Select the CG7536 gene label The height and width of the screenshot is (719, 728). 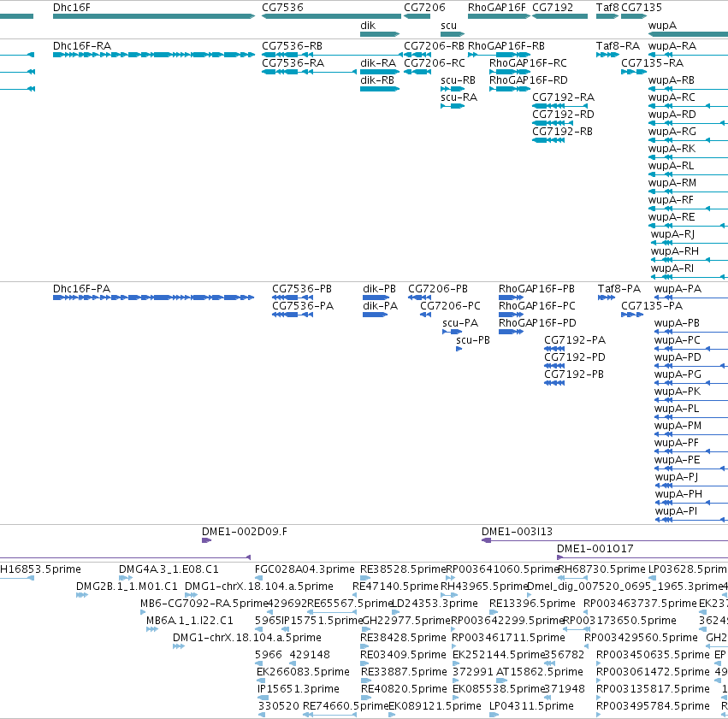[282, 8]
